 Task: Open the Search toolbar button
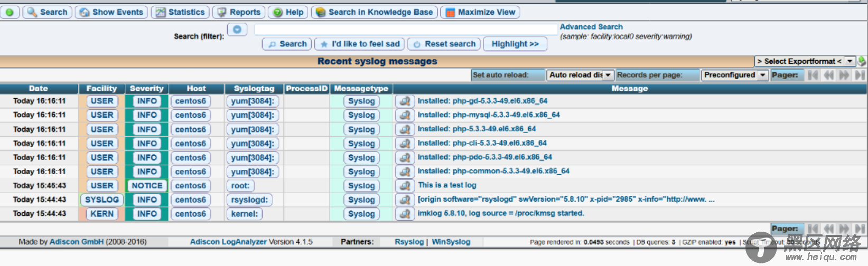pyautogui.click(x=47, y=12)
